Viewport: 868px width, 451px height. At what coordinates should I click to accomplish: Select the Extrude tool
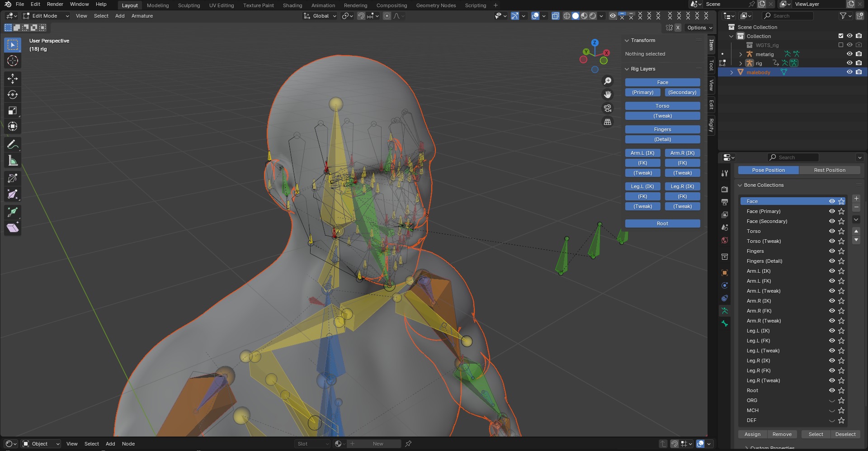point(13,212)
